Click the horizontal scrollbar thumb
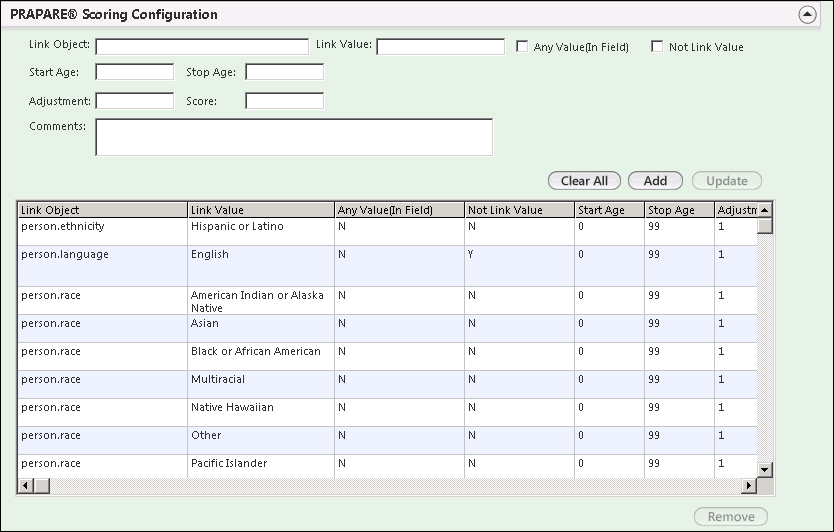 pos(41,485)
